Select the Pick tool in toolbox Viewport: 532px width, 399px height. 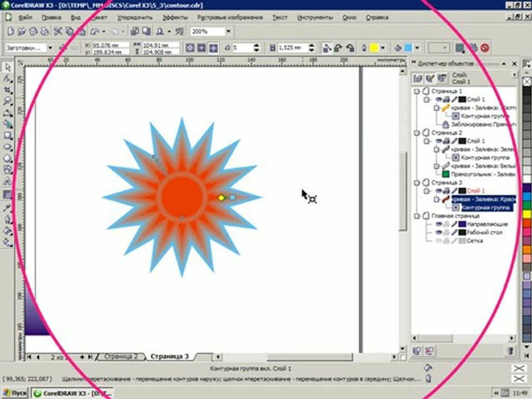coord(7,67)
